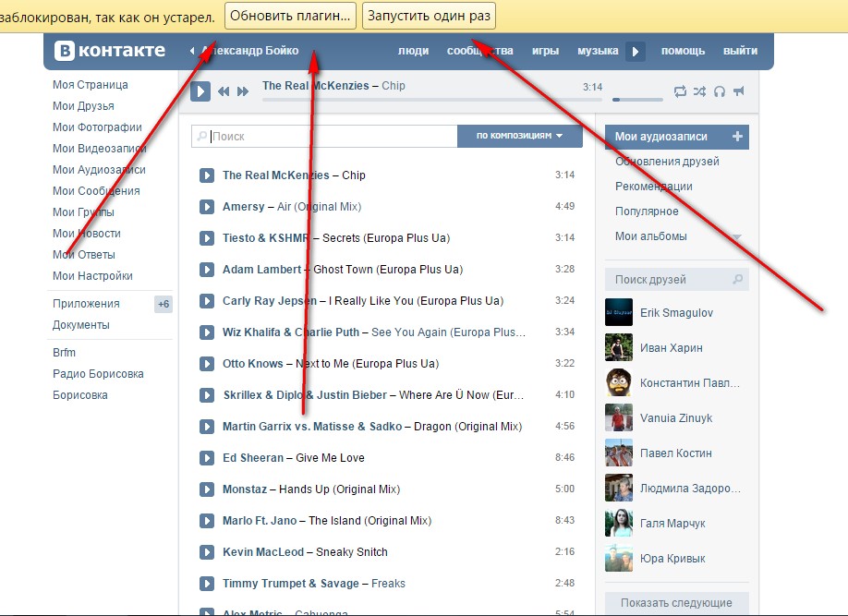Screen dimensions: 848x616
Task: Open Иван Харин's avatar thumbnail
Action: 619,347
